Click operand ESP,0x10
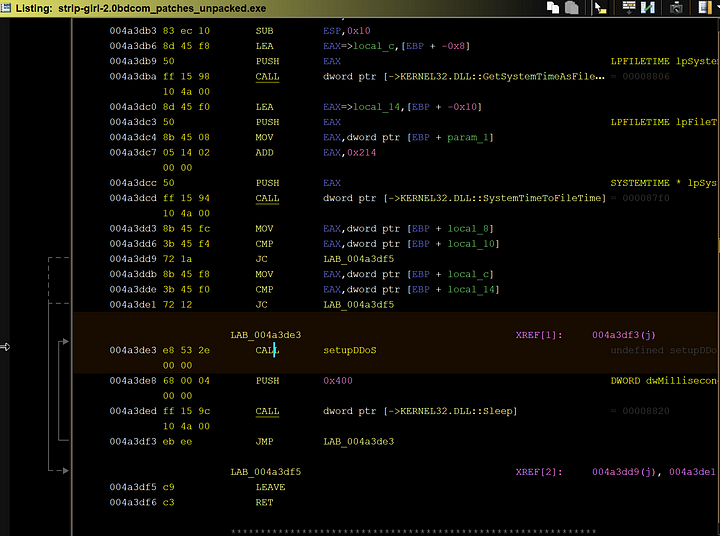Viewport: 720px width, 536px height. [347, 31]
